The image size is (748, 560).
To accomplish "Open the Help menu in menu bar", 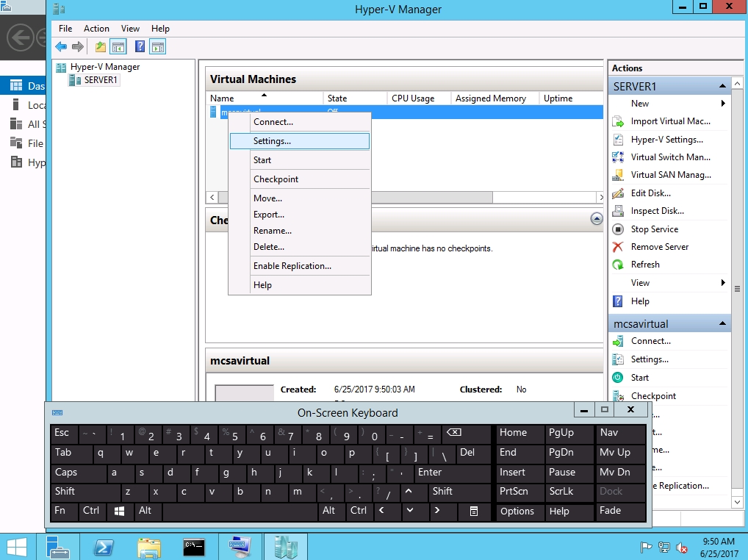I will [x=160, y=29].
